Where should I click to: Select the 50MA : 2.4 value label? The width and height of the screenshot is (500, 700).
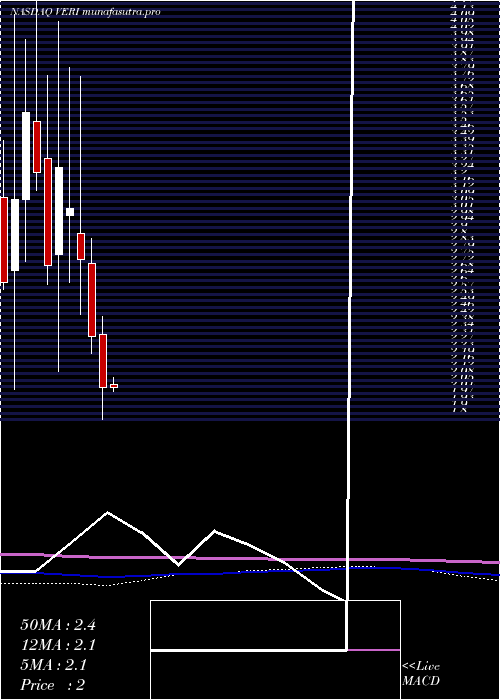click(58, 625)
